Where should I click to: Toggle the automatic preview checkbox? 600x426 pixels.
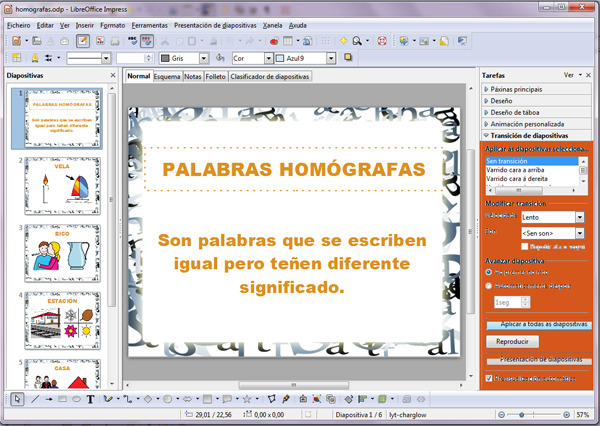(489, 379)
